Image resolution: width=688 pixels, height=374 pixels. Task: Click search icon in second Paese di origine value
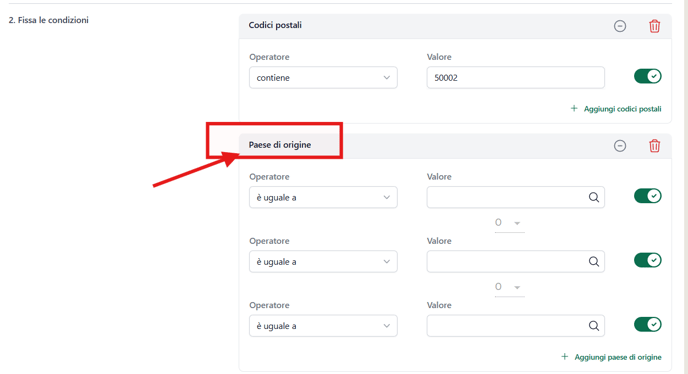[x=594, y=262]
